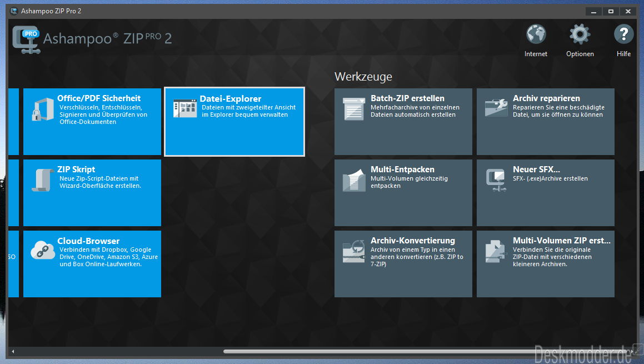Click the Ashampoo ZIP Pro clamp logo
Viewport: 644px width, 364px height.
pos(26,39)
